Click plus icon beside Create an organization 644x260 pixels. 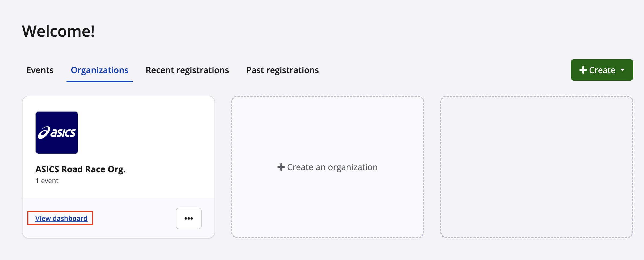click(x=281, y=167)
